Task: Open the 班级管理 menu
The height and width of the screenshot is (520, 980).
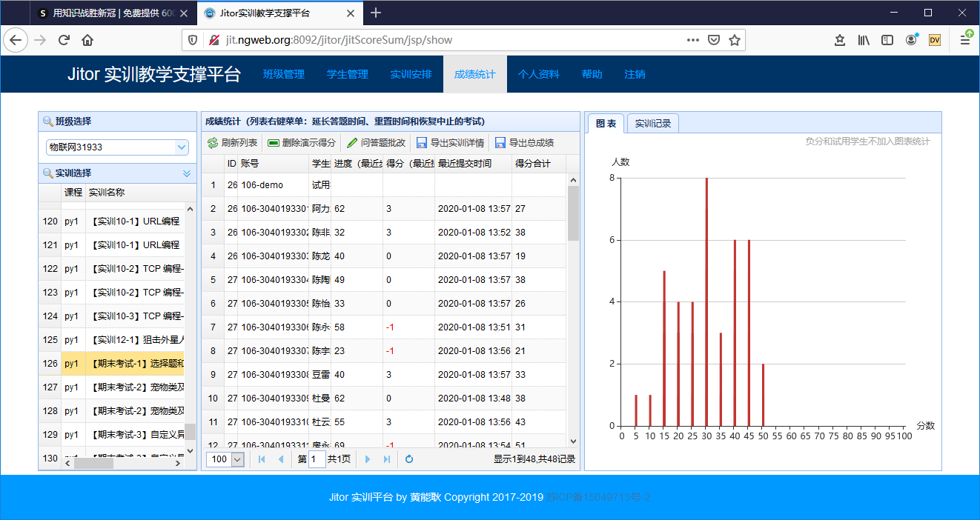Action: (x=283, y=74)
